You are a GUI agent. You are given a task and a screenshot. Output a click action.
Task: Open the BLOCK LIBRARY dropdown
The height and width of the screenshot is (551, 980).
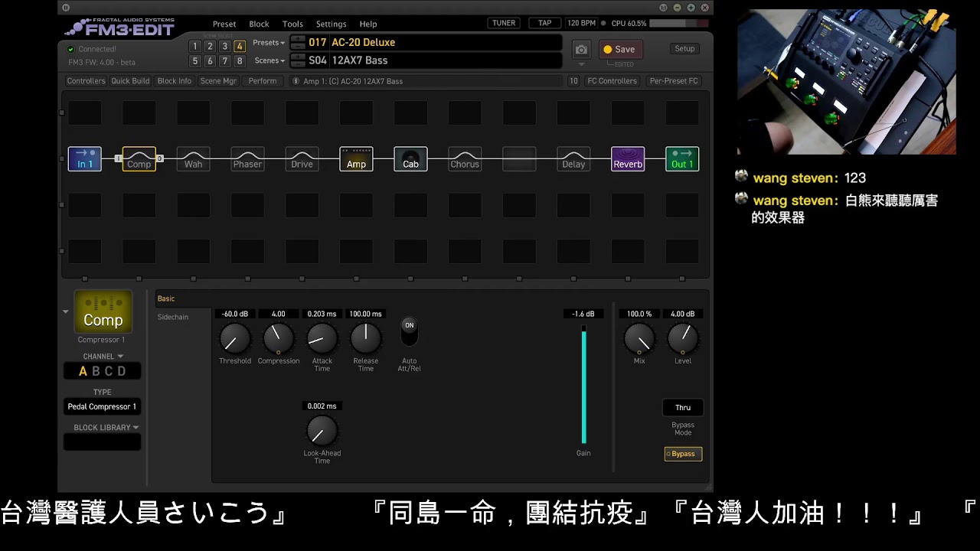point(106,428)
